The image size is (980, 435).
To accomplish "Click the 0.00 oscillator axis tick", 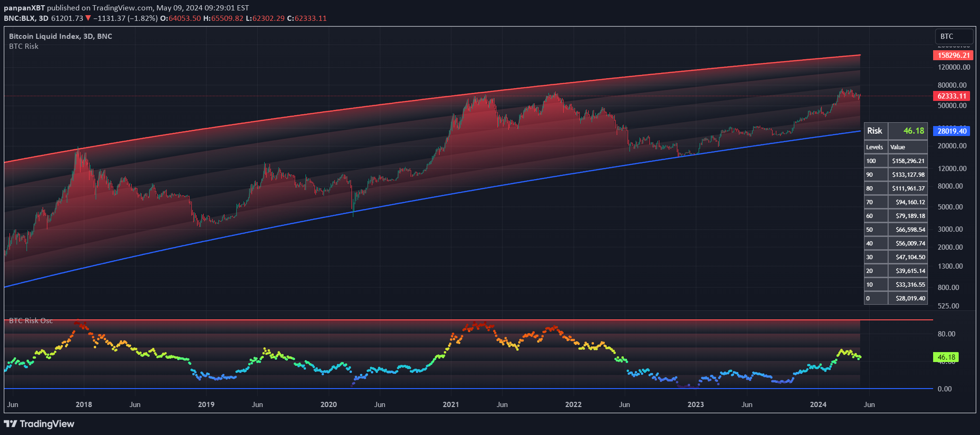I will 945,389.
